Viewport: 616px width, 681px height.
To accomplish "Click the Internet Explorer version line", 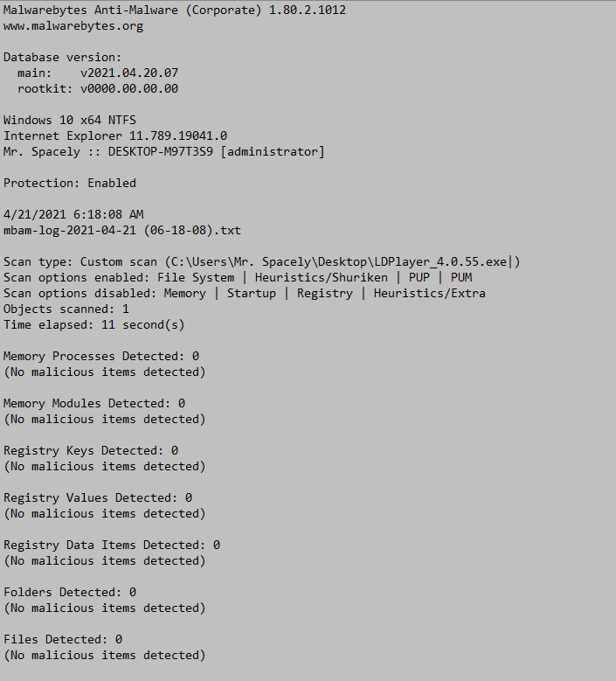I will [x=115, y=136].
